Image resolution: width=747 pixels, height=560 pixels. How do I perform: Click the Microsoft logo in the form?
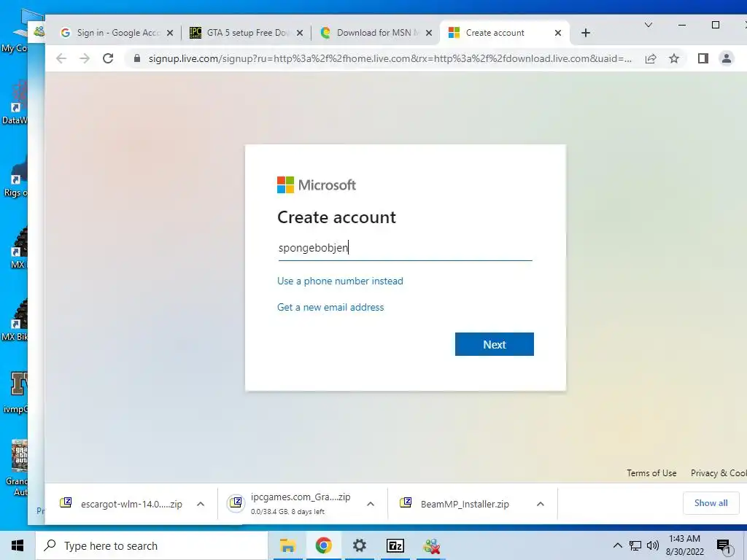(x=317, y=184)
